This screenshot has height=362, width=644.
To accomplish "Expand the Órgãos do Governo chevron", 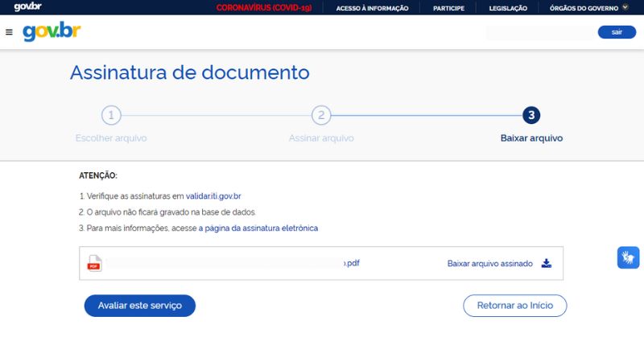I will 625,7.
